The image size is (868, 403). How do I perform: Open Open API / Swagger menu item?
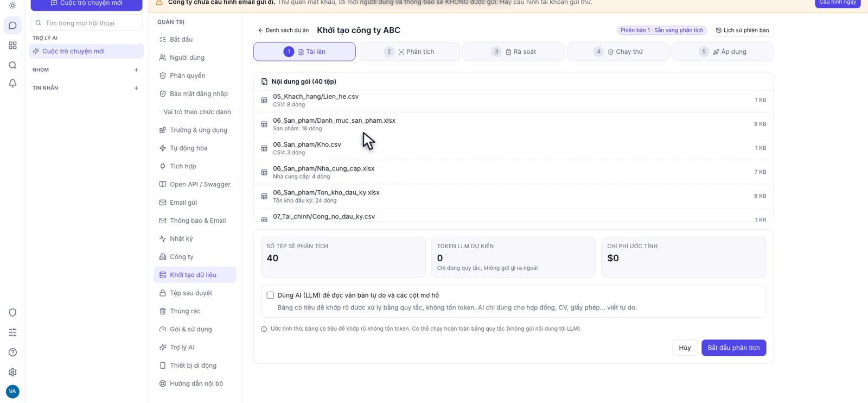[195, 184]
